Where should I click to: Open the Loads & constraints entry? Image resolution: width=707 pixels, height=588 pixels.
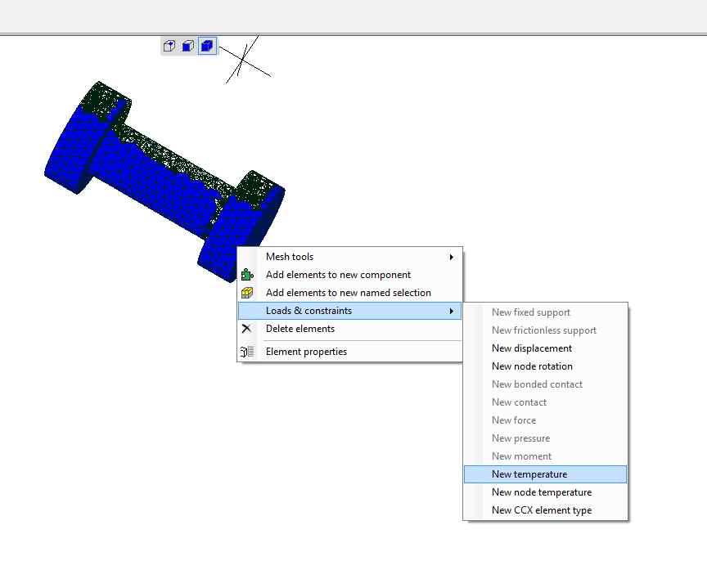coord(350,311)
